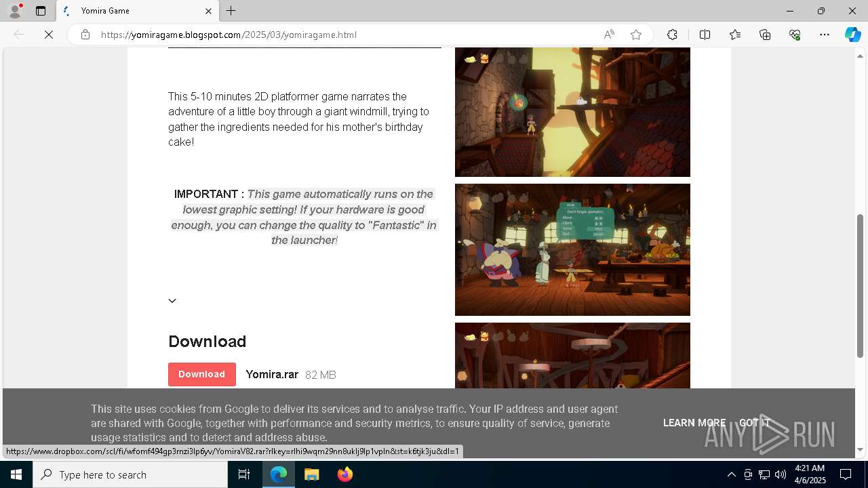
Task: Click the address bar URL
Action: pyautogui.click(x=229, y=35)
